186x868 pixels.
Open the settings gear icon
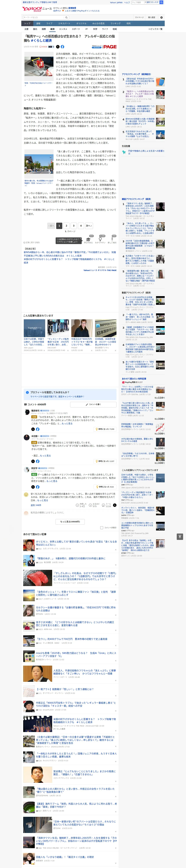coord(161,18)
